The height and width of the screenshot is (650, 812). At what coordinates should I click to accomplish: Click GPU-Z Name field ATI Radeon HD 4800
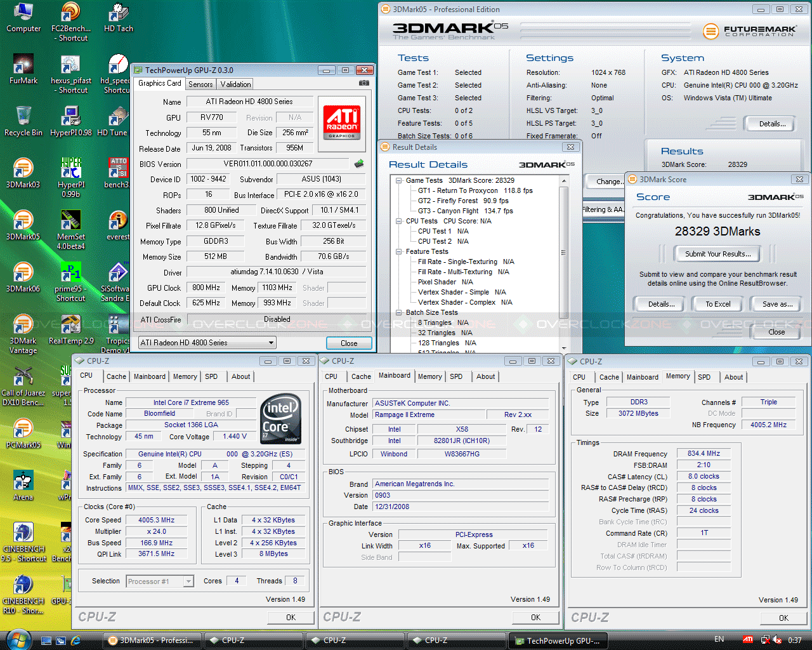[249, 102]
